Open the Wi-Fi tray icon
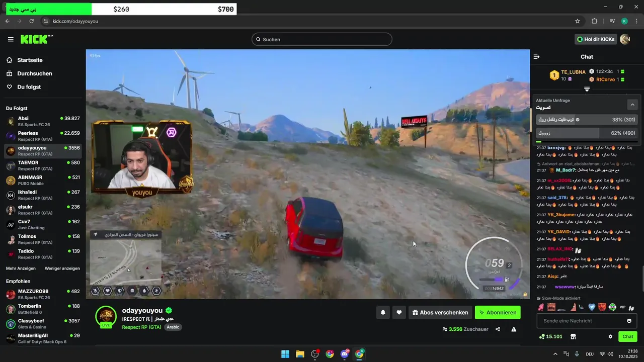 coord(602,354)
